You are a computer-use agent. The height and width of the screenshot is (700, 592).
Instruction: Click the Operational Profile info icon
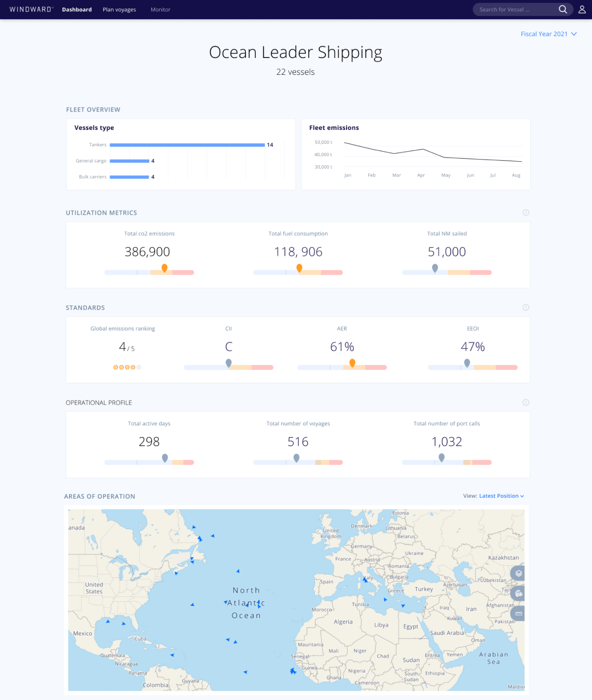pyautogui.click(x=526, y=403)
